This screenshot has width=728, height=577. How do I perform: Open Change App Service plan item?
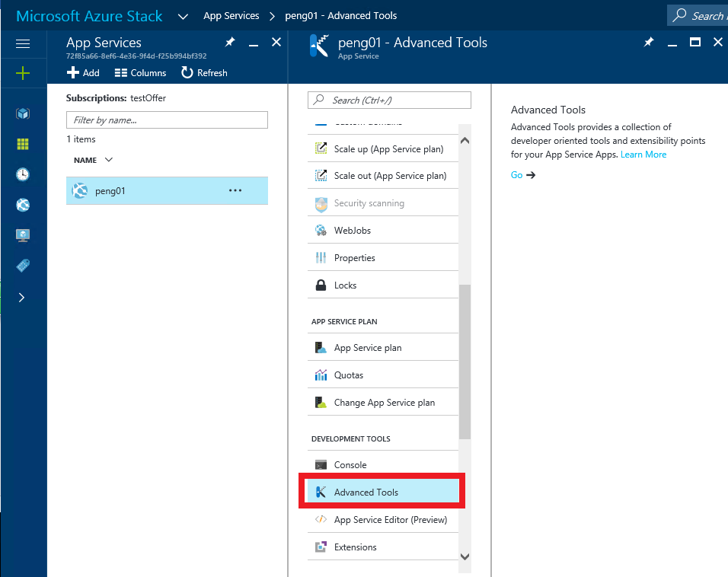[383, 403]
